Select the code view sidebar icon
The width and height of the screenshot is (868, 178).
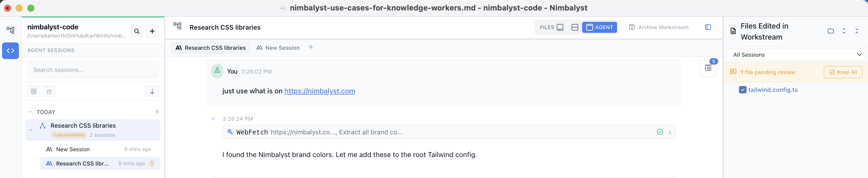click(10, 51)
